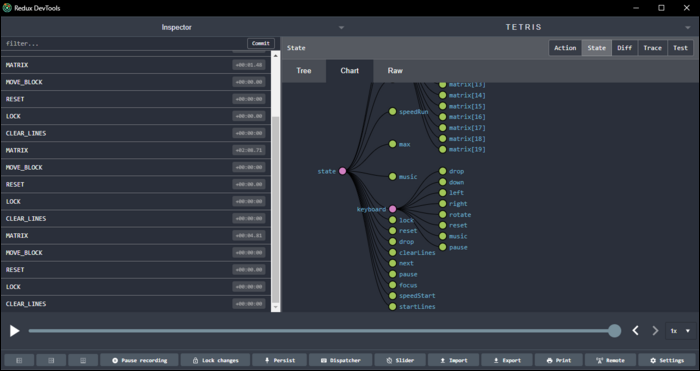Open the Dispatcher panel

click(x=340, y=360)
